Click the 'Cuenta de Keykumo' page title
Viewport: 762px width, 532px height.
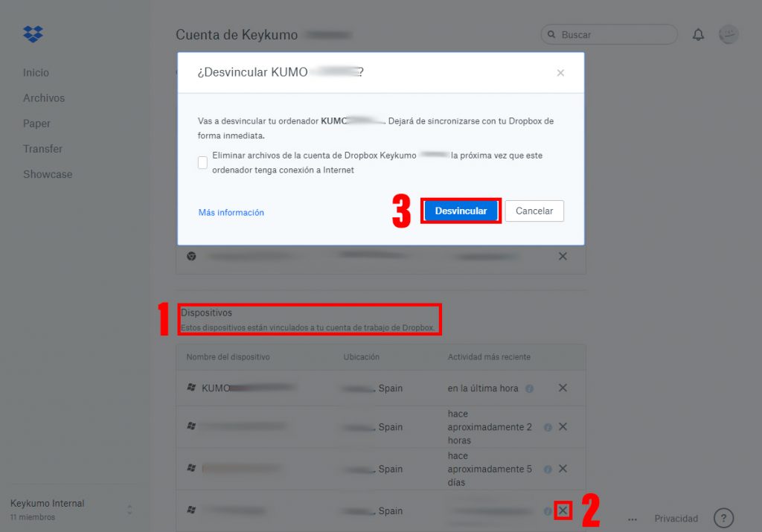click(237, 35)
